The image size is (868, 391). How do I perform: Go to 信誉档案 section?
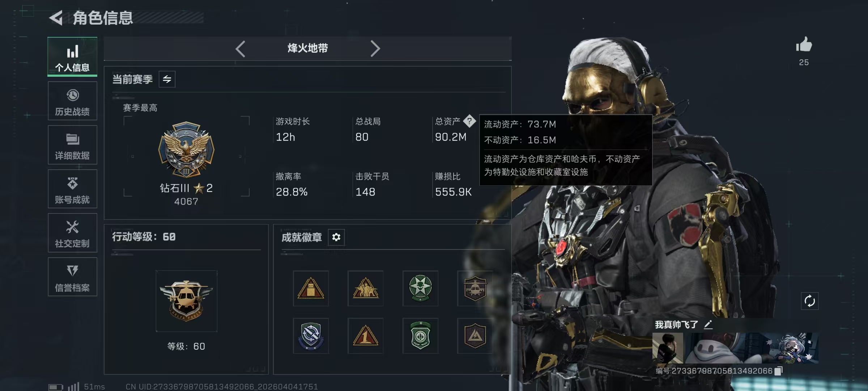[72, 277]
